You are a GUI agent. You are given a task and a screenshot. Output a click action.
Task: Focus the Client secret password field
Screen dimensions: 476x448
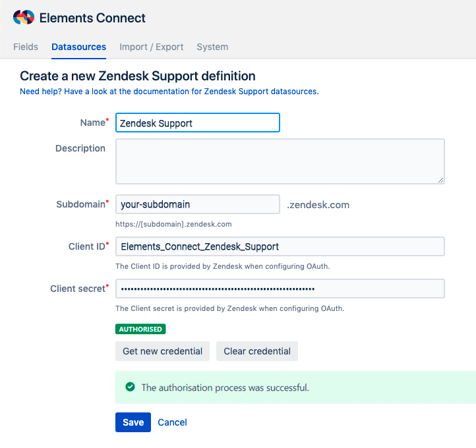click(x=280, y=289)
